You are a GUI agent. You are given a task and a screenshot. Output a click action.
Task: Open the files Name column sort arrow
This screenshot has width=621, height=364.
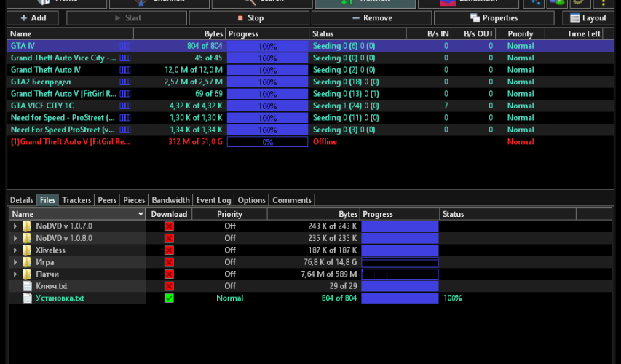point(141,214)
